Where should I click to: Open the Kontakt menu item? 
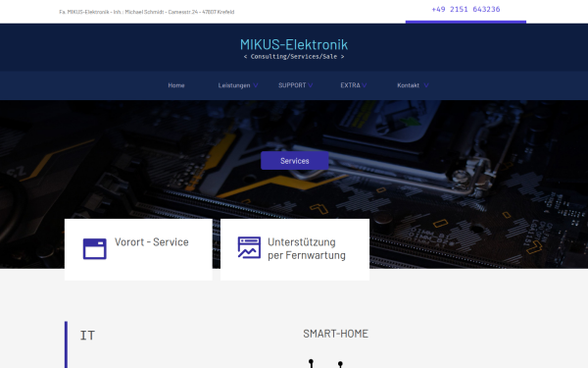click(x=408, y=85)
